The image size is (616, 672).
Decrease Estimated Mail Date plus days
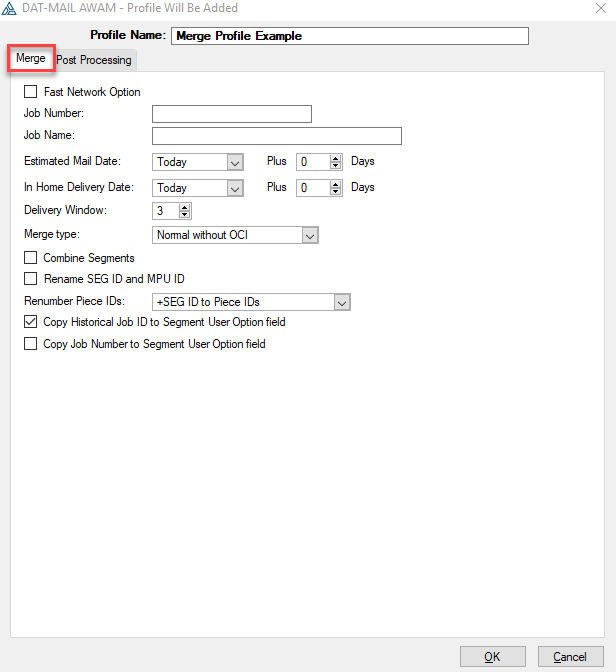point(336,166)
